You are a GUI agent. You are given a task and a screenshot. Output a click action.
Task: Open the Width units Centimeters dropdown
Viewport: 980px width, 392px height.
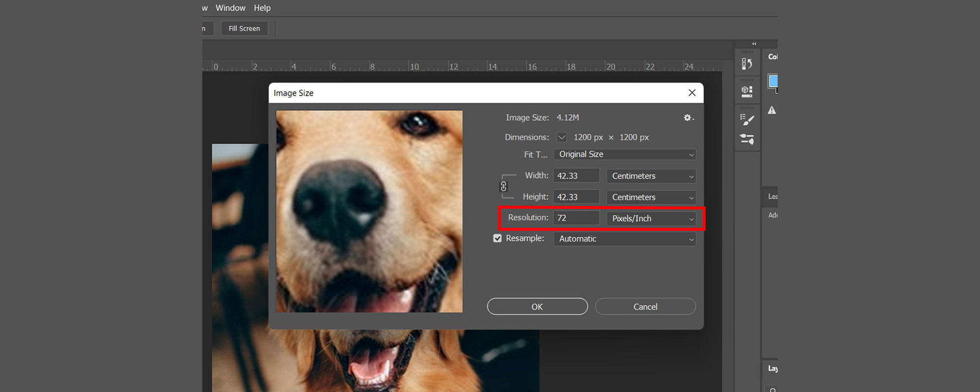point(651,176)
